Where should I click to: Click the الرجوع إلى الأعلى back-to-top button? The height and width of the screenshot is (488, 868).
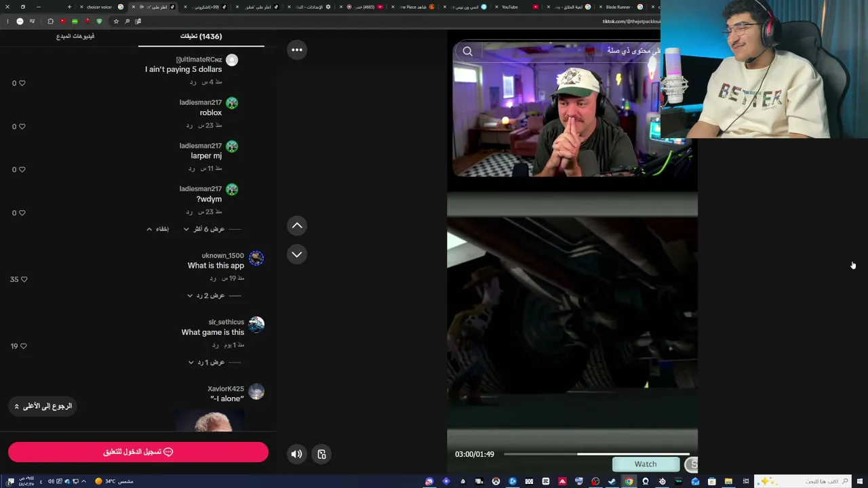tap(42, 406)
